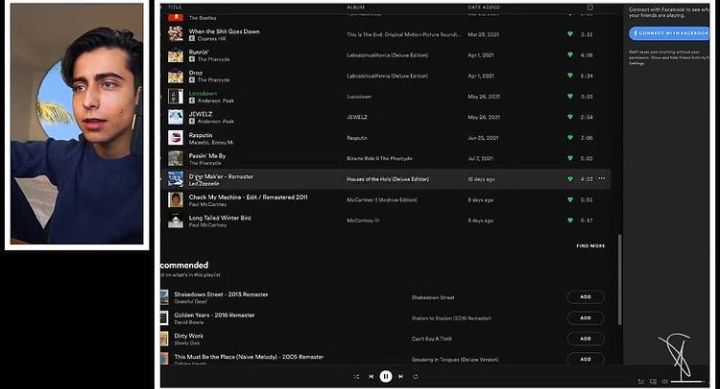The width and height of the screenshot is (720, 389).
Task: Click the Jun 25, 2021 date cell
Action: tap(483, 138)
